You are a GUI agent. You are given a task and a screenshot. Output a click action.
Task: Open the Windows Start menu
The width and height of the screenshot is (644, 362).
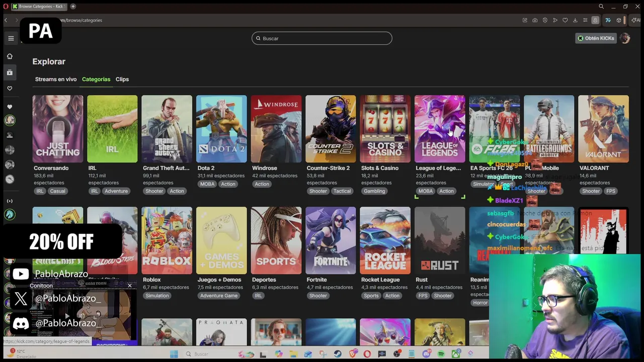174,354
